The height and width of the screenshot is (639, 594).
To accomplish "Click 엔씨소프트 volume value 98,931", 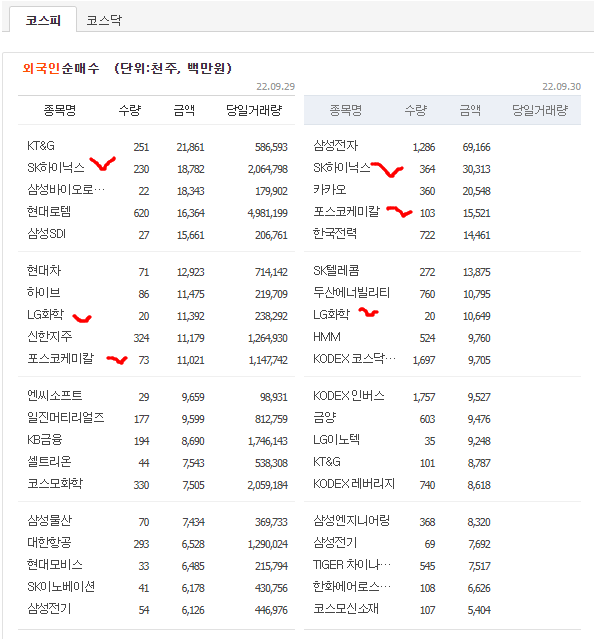I will tap(274, 397).
